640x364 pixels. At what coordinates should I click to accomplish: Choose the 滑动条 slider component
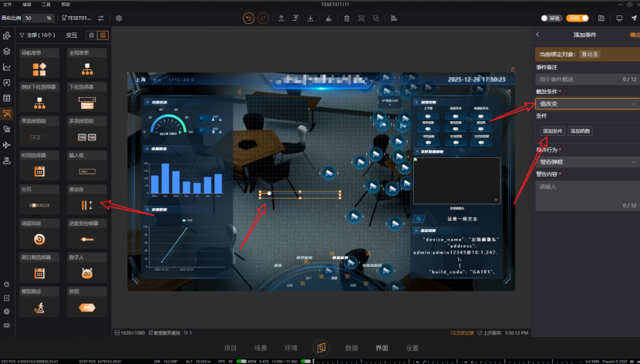pos(87,200)
